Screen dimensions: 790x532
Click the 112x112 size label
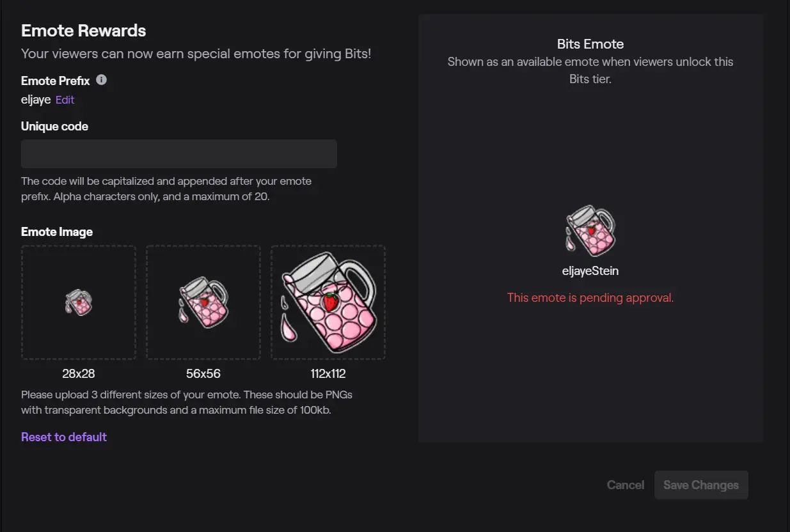(328, 374)
